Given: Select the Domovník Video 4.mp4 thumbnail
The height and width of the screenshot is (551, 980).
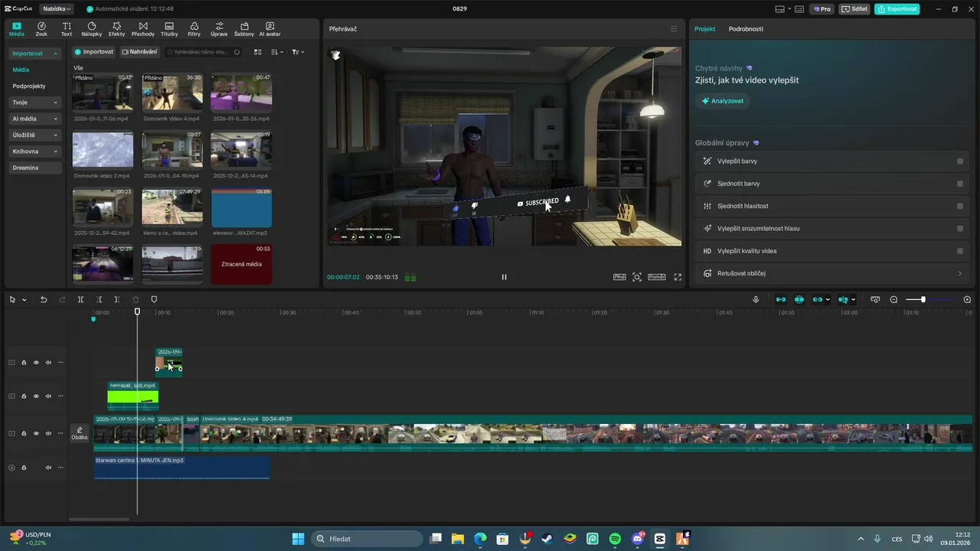Looking at the screenshot, I should pyautogui.click(x=172, y=93).
